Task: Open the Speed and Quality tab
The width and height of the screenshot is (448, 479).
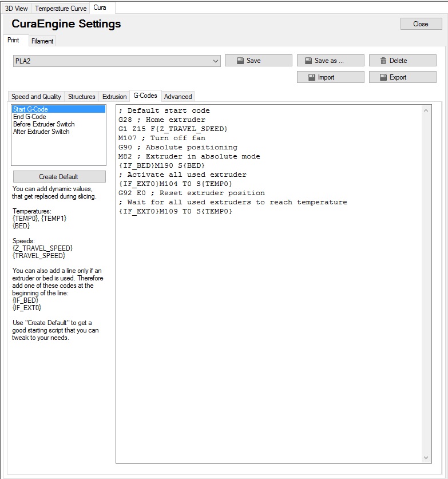Action: pos(36,97)
